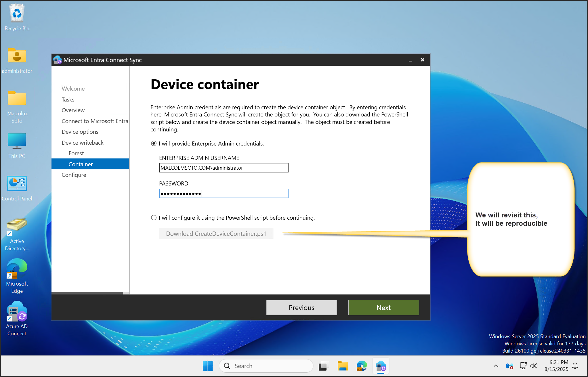Click the Windows Start button
This screenshot has width=588, height=377.
pyautogui.click(x=207, y=366)
